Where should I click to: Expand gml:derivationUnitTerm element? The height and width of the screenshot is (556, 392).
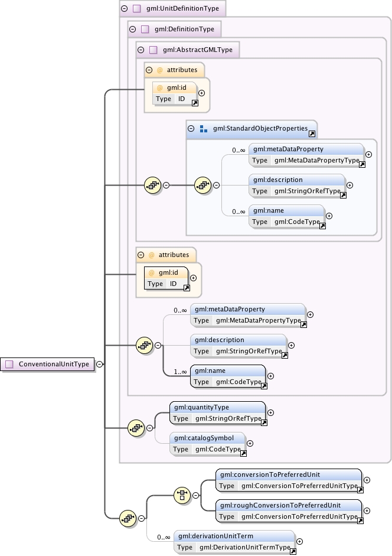pyautogui.click(x=299, y=541)
